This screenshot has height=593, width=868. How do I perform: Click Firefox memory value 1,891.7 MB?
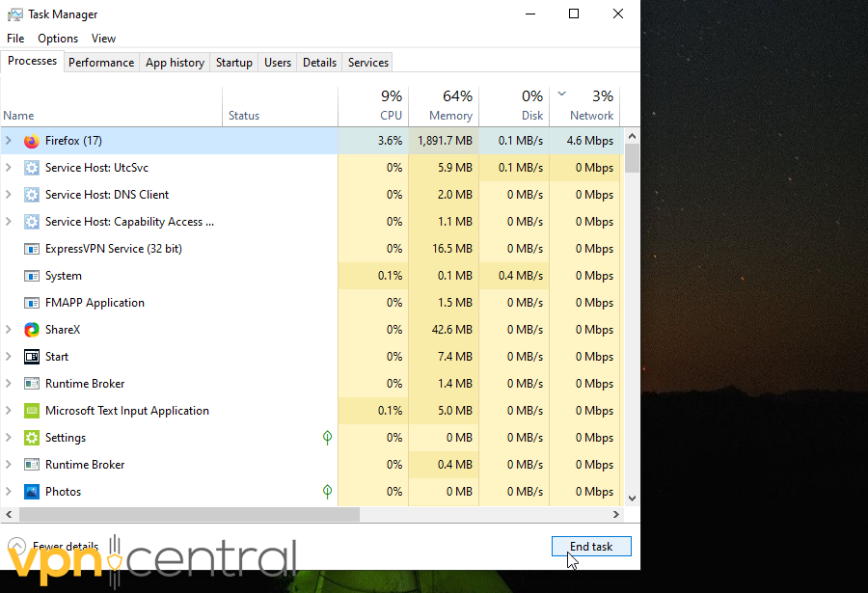(445, 141)
